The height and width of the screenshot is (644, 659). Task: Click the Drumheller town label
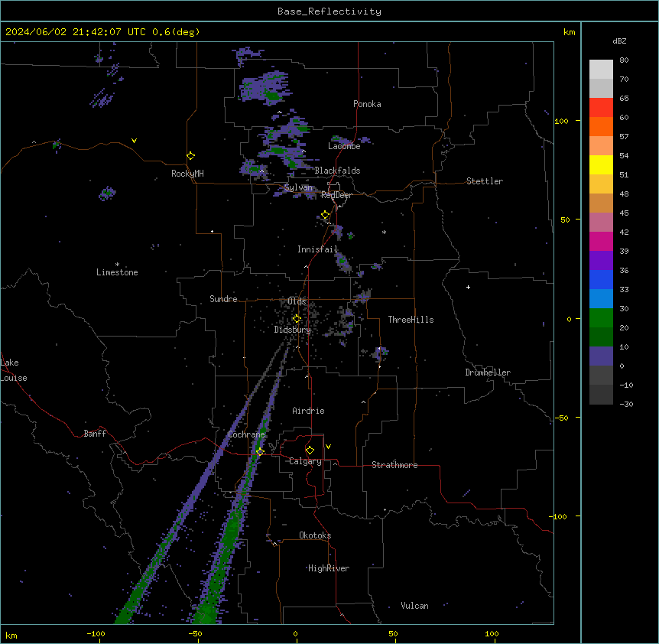(488, 372)
